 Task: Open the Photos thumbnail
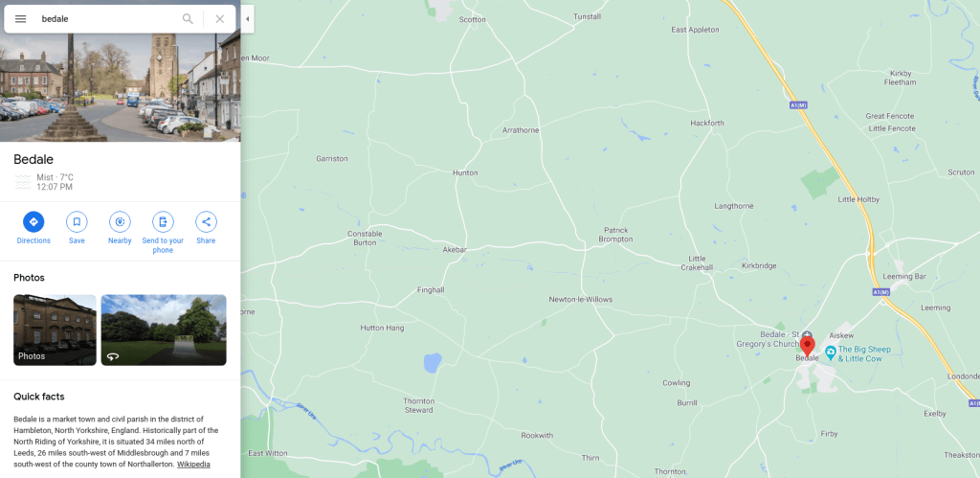pos(55,330)
